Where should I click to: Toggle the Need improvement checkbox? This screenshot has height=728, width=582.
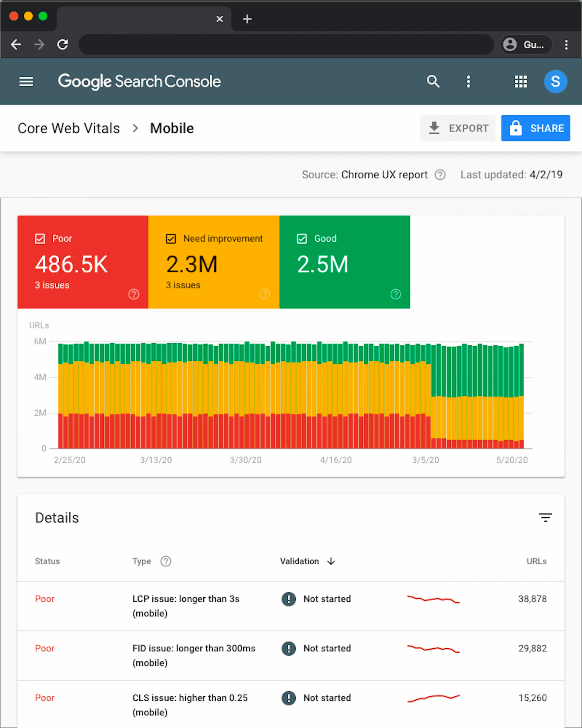[x=171, y=238]
